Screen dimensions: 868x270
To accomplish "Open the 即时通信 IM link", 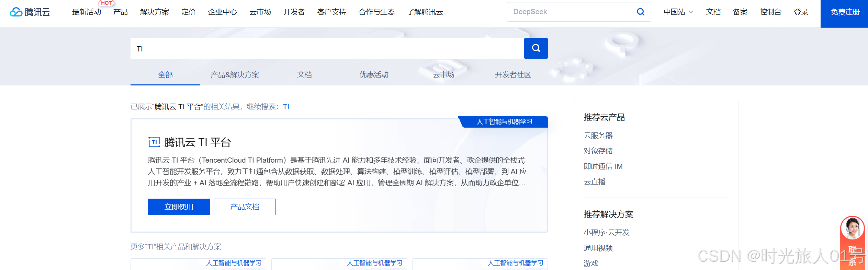I will (603, 166).
